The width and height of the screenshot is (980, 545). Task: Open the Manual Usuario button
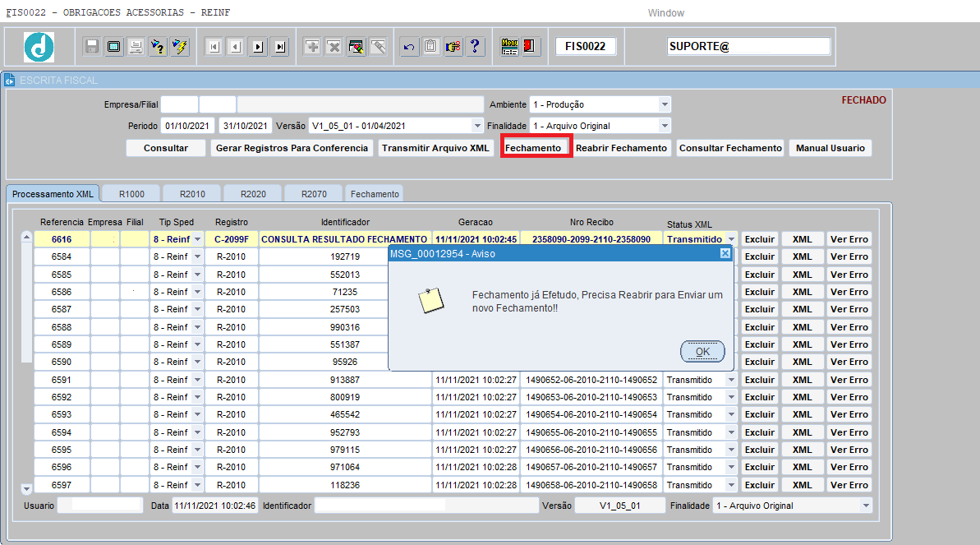point(830,148)
